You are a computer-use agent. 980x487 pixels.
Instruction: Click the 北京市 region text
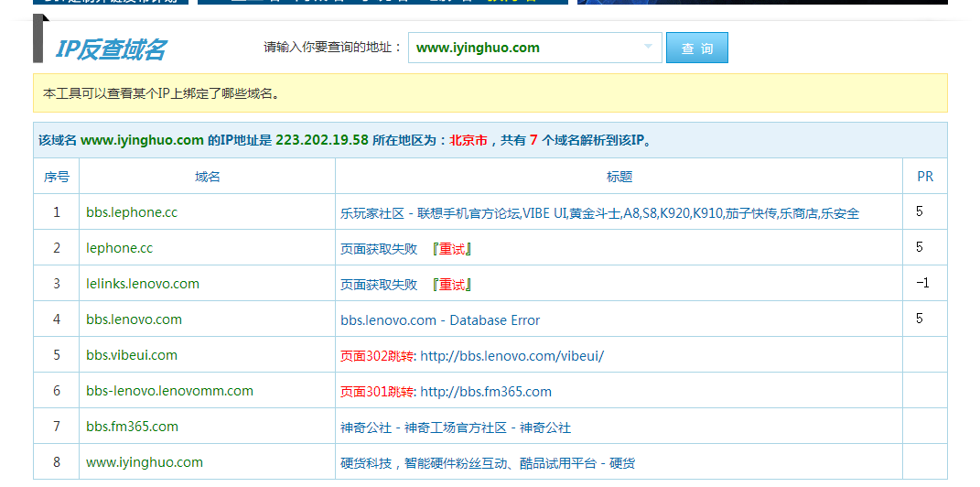[x=468, y=140]
